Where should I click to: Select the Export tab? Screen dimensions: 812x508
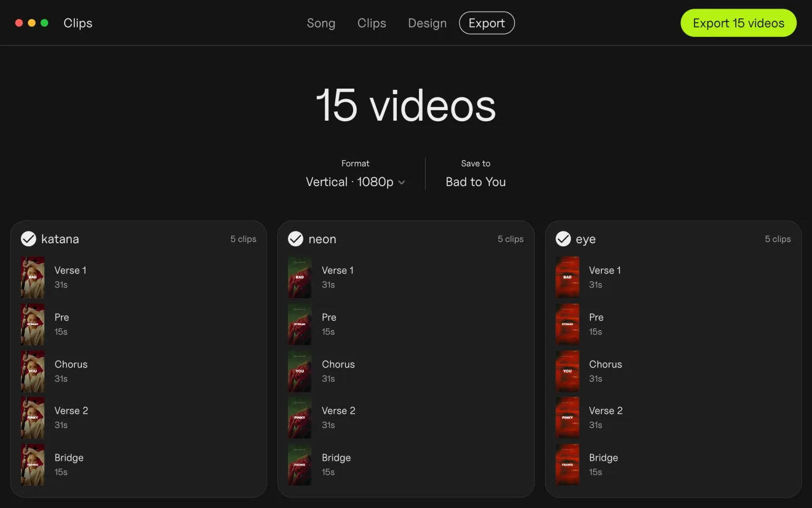click(x=487, y=23)
